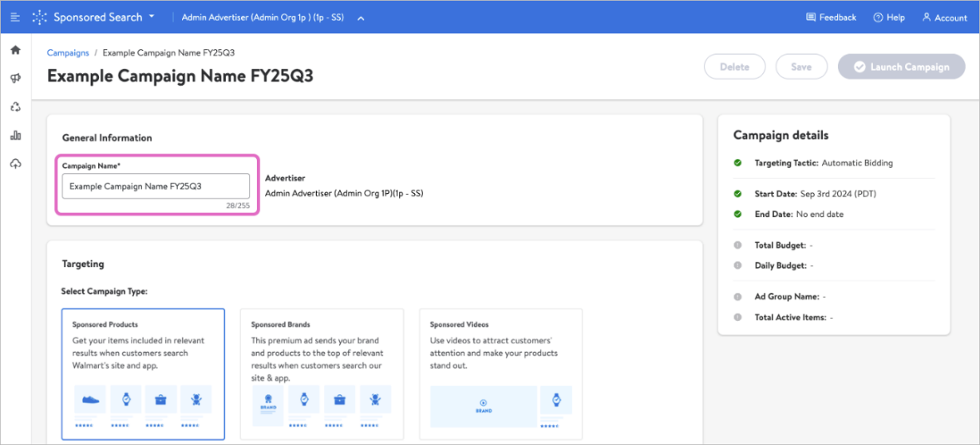
Task: Click the recycle arrows sidebar icon
Action: point(15,107)
